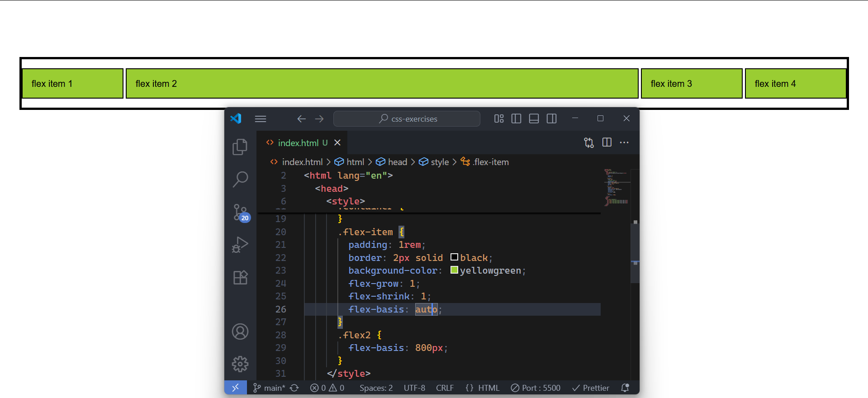This screenshot has width=868, height=398.
Task: Select the index.html editor tab
Action: point(302,143)
